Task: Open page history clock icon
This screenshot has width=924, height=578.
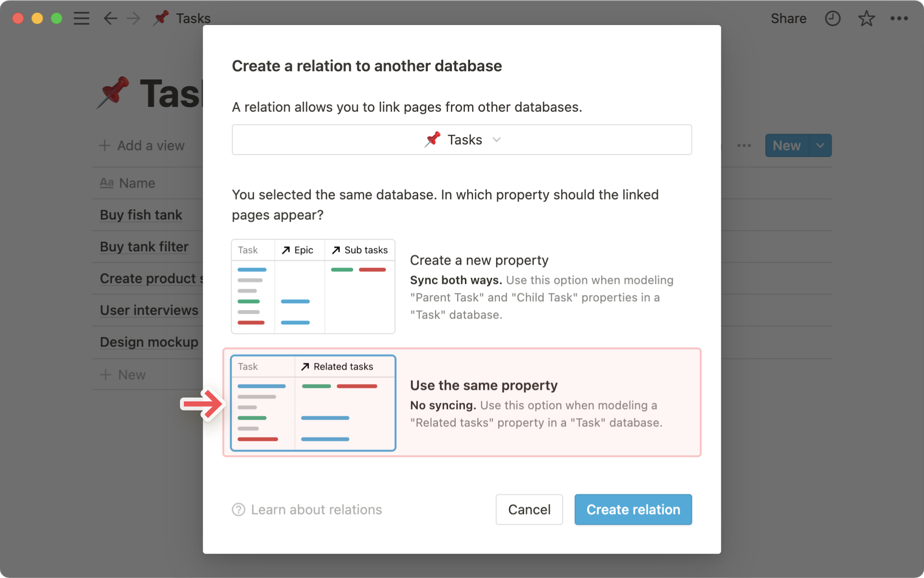Action: 833,18
